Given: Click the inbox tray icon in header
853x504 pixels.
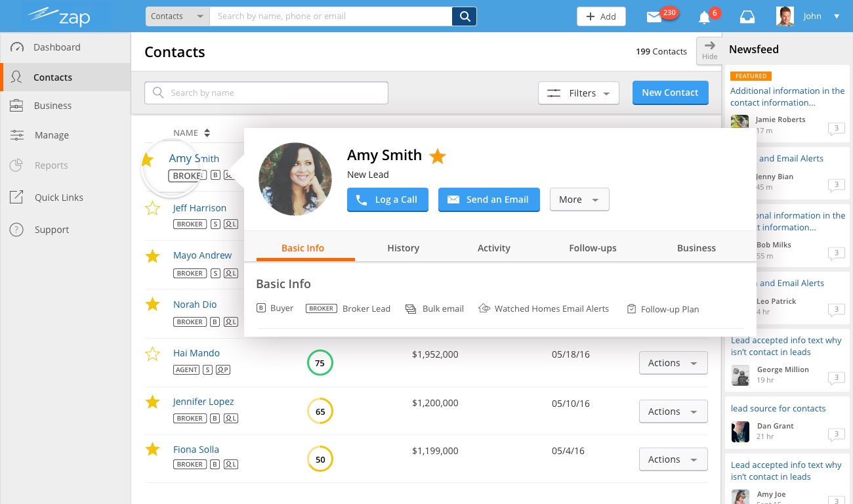Looking at the screenshot, I should click(x=747, y=17).
